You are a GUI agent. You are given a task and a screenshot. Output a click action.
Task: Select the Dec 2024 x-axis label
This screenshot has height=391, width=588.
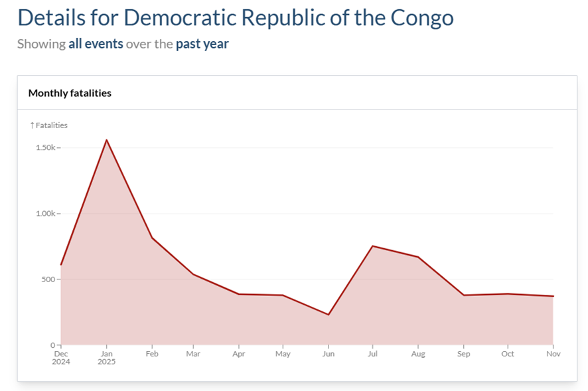point(60,358)
